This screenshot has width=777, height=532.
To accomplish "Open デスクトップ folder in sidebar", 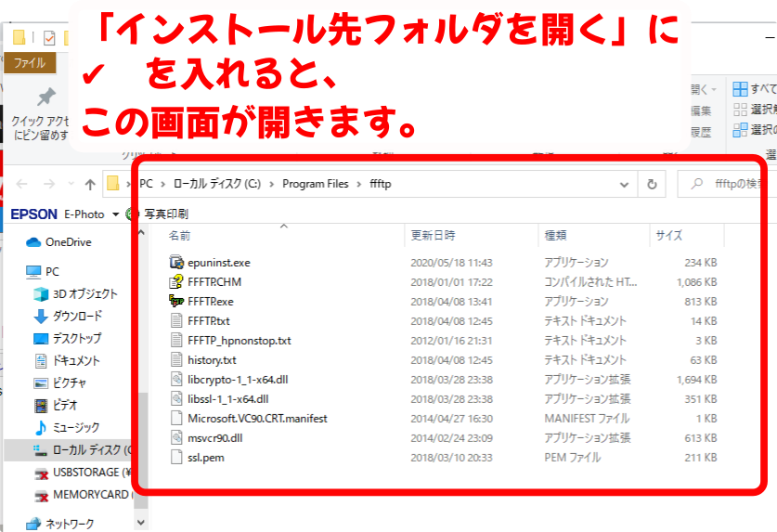I will (67, 338).
